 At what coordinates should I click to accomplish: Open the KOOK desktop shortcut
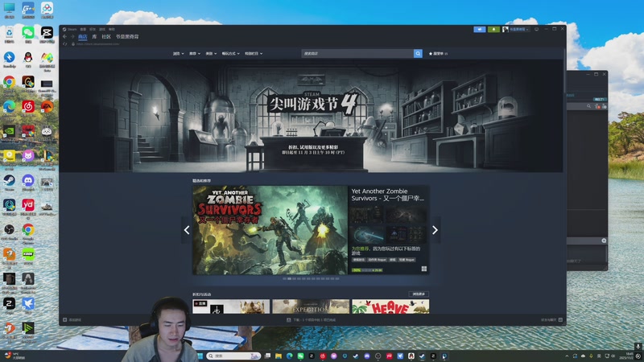click(x=28, y=256)
